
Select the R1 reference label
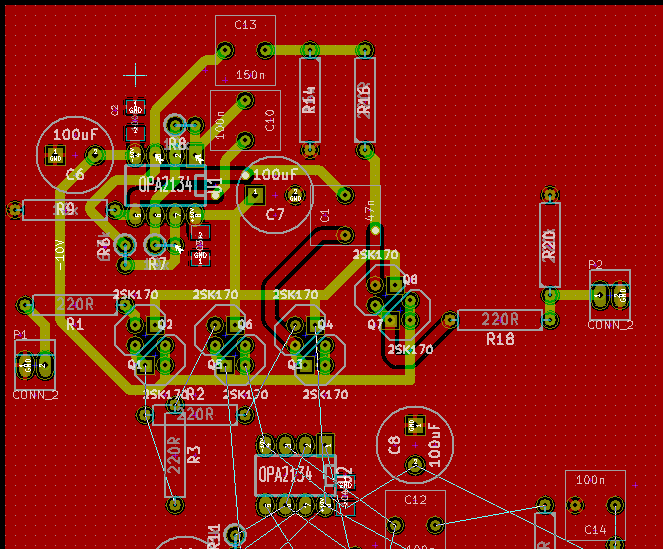tap(75, 324)
